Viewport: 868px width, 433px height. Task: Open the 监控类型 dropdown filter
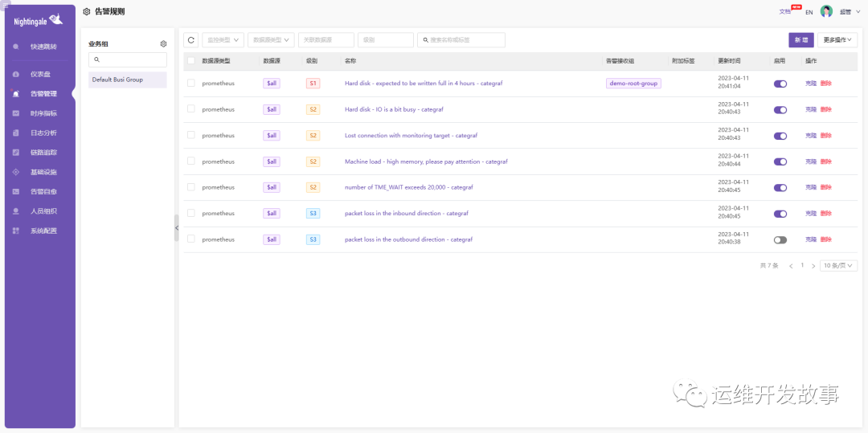(222, 39)
